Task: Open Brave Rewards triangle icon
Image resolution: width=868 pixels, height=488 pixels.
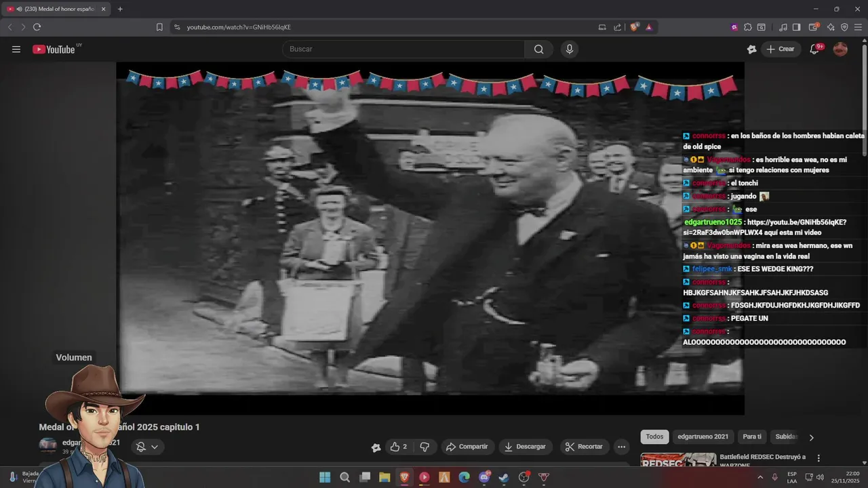Action: (x=649, y=27)
